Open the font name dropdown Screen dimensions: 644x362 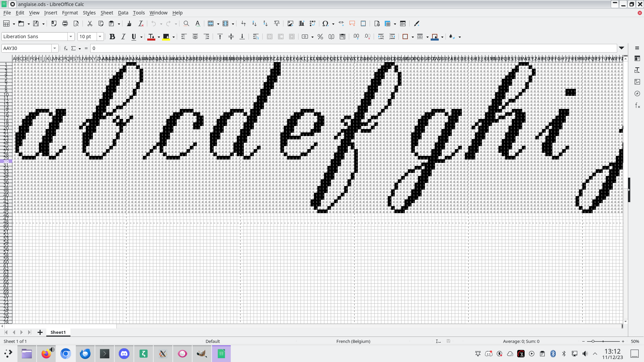pyautogui.click(x=71, y=37)
